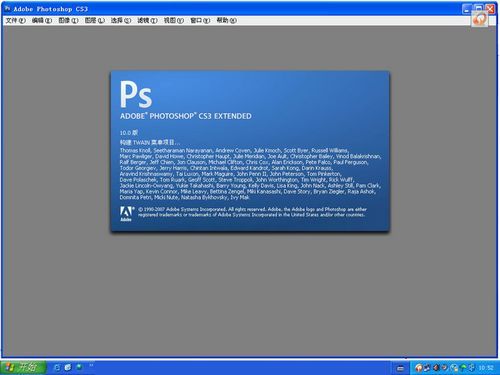
Task: Click the orange icon below the window controls
Action: tap(479, 19)
